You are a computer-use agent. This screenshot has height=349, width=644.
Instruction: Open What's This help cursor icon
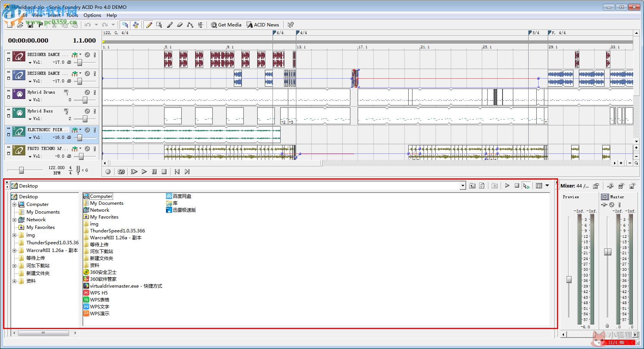(291, 25)
